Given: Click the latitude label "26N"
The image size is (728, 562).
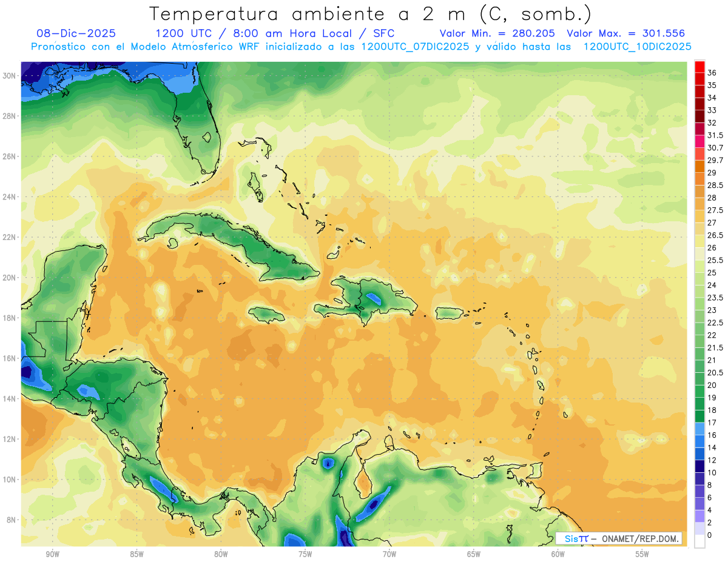Looking at the screenshot, I should (9, 156).
